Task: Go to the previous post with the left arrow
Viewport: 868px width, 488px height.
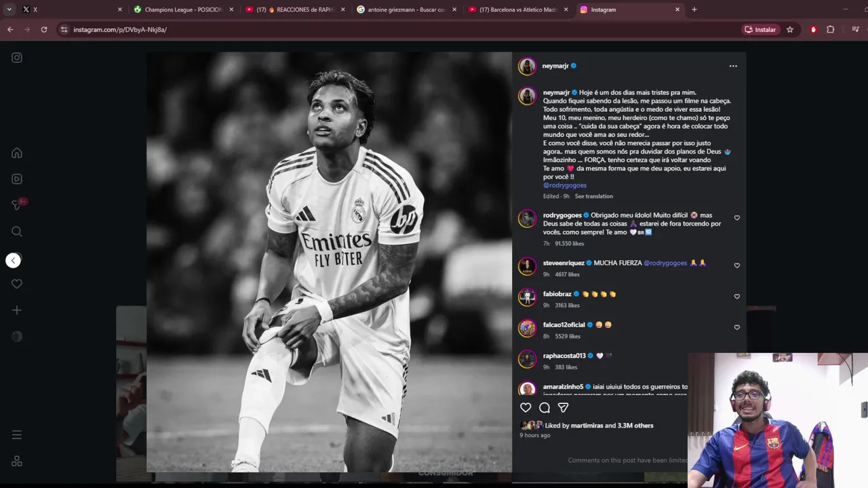Action: click(x=13, y=261)
